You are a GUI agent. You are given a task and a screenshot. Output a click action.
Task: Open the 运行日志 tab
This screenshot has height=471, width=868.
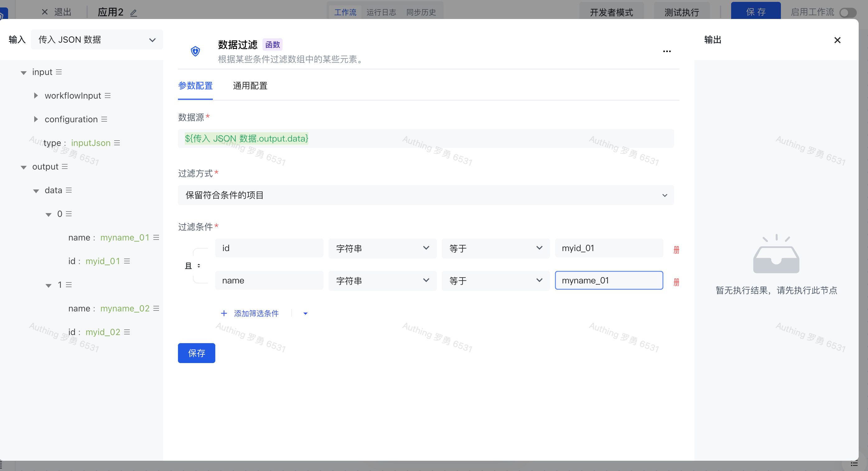point(381,12)
